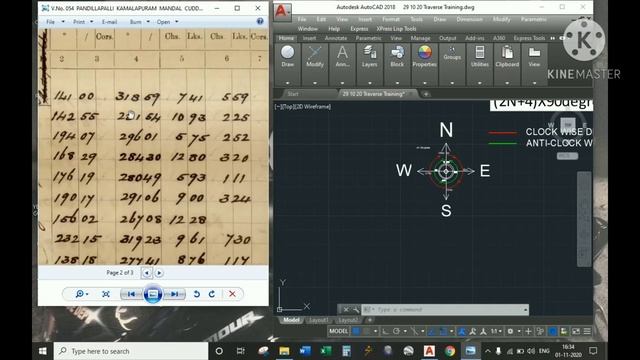Close the AutoCAD command line
This screenshot has height=360, width=640.
[x=346, y=310]
